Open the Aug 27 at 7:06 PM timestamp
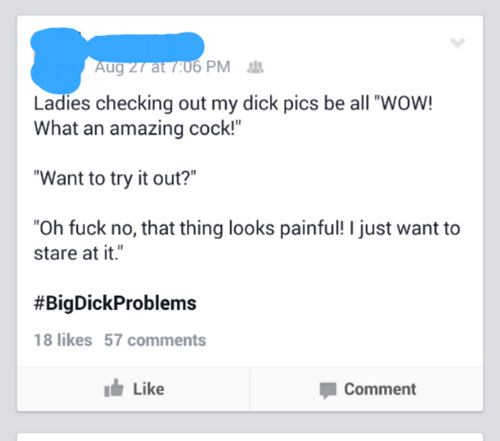Screen dimensions: 500x441 (163, 67)
